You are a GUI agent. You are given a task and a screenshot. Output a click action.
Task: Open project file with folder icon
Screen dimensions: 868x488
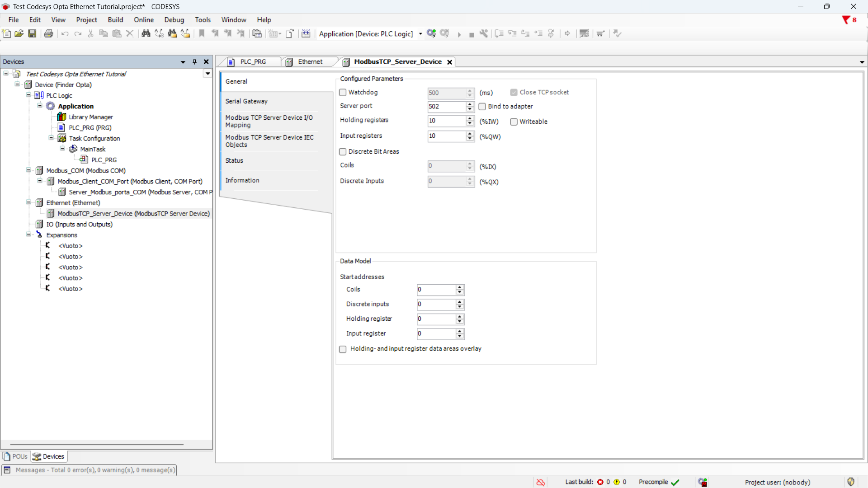(x=19, y=33)
